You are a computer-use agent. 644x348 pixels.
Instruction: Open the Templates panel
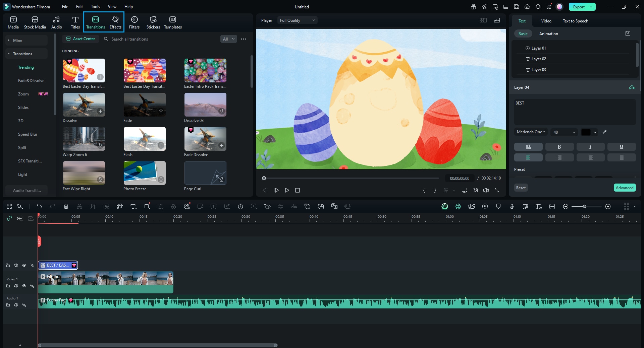[173, 22]
